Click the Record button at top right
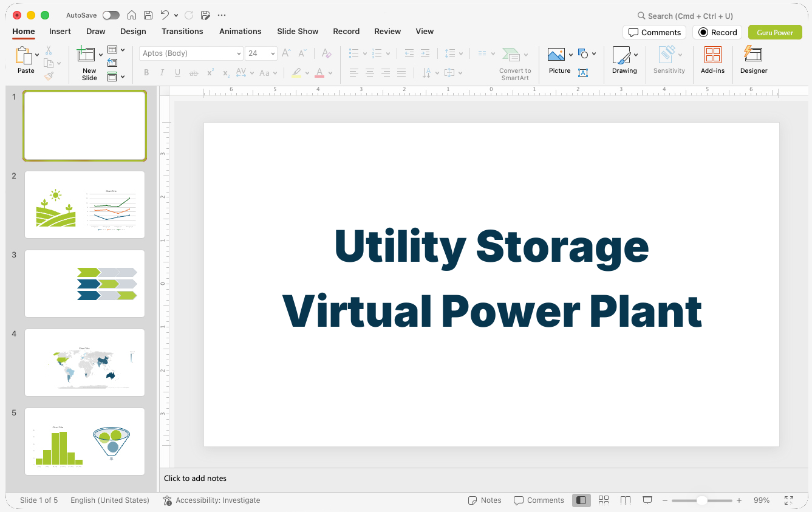This screenshot has height=512, width=812. (x=717, y=32)
